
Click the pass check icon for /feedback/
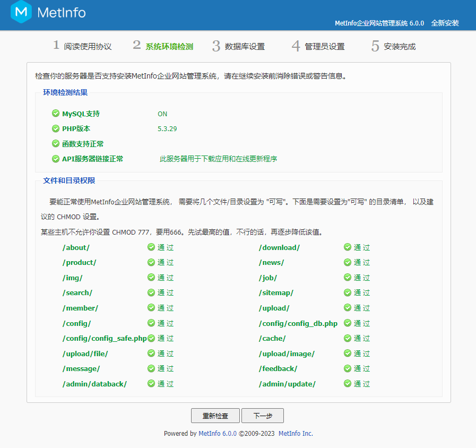pyautogui.click(x=348, y=369)
